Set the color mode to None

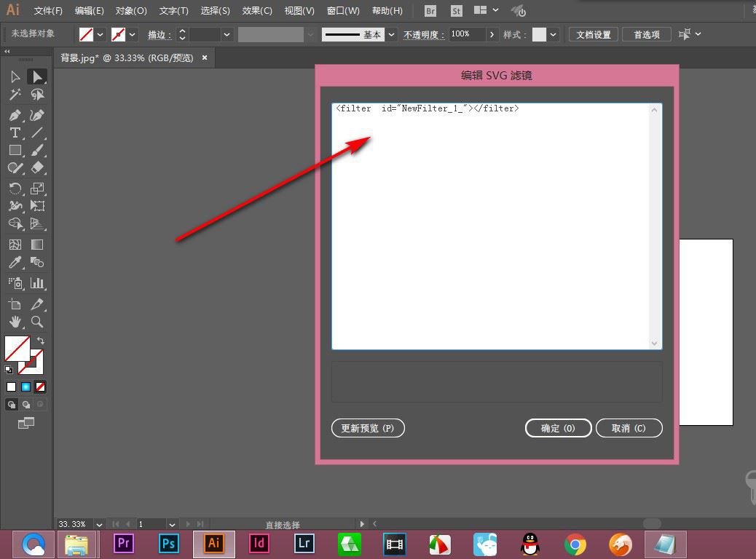point(41,386)
